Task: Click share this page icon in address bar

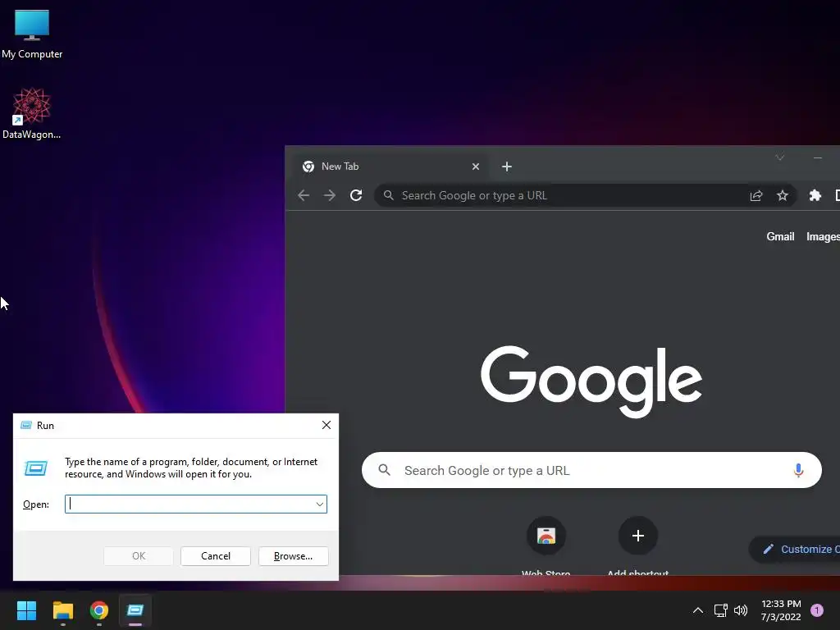Action: [756, 195]
